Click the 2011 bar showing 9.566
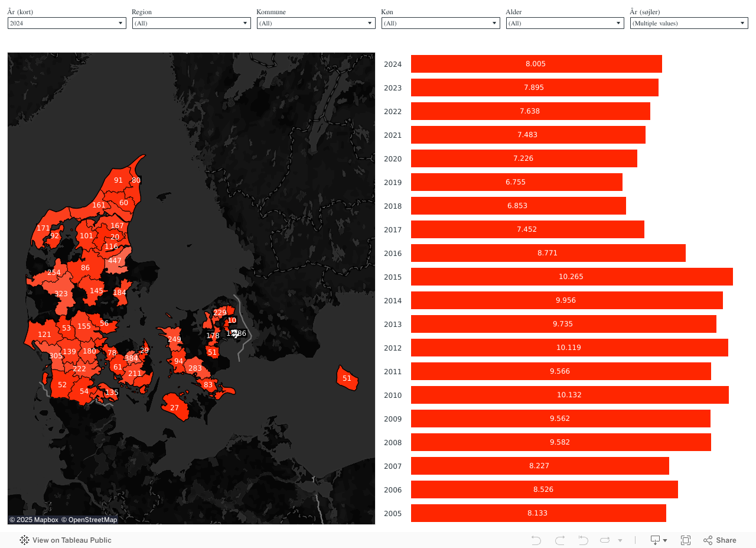Screen dimensions: 756x548 [561, 371]
